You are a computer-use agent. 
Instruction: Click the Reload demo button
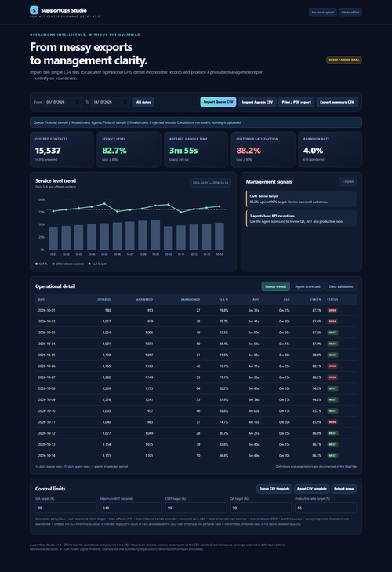tap(344, 489)
